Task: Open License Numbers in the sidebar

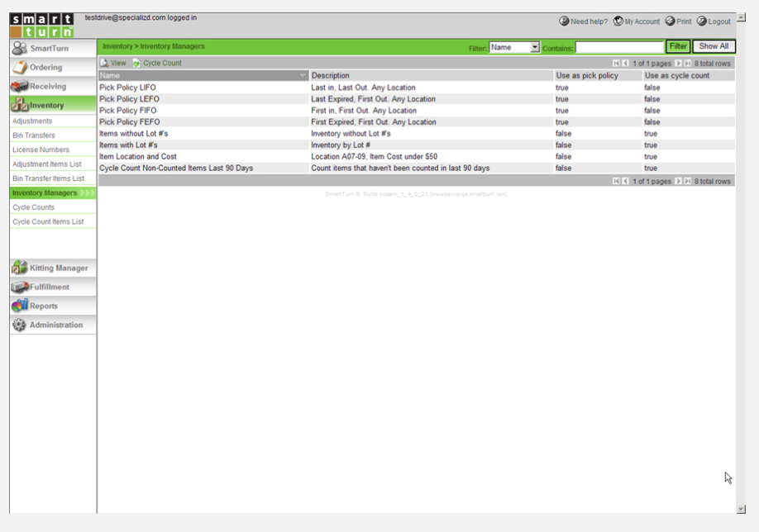Action: (x=41, y=150)
